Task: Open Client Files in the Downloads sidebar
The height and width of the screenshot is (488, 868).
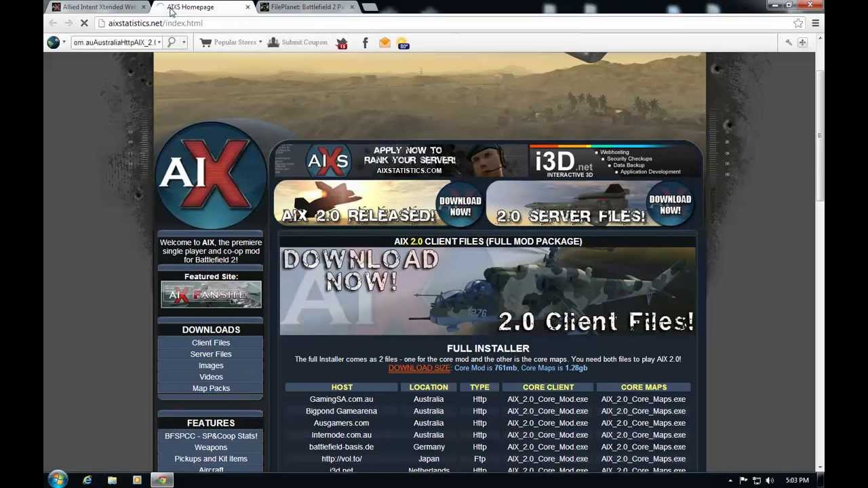Action: [x=211, y=342]
